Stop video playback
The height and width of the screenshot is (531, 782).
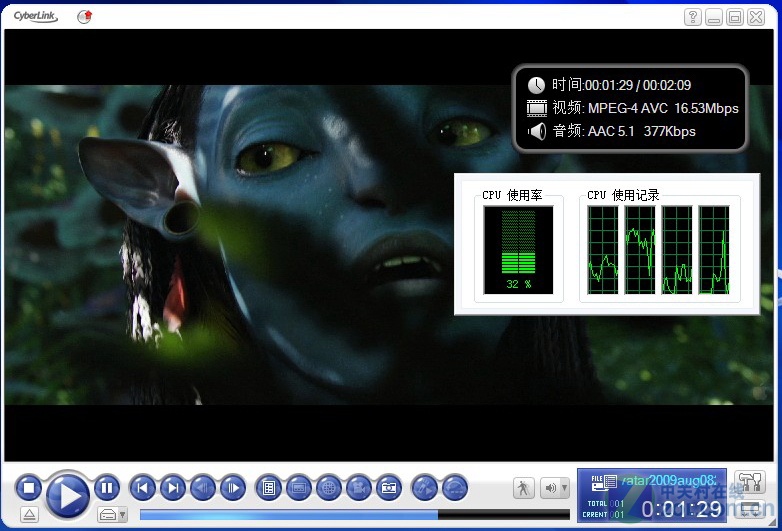coord(28,488)
